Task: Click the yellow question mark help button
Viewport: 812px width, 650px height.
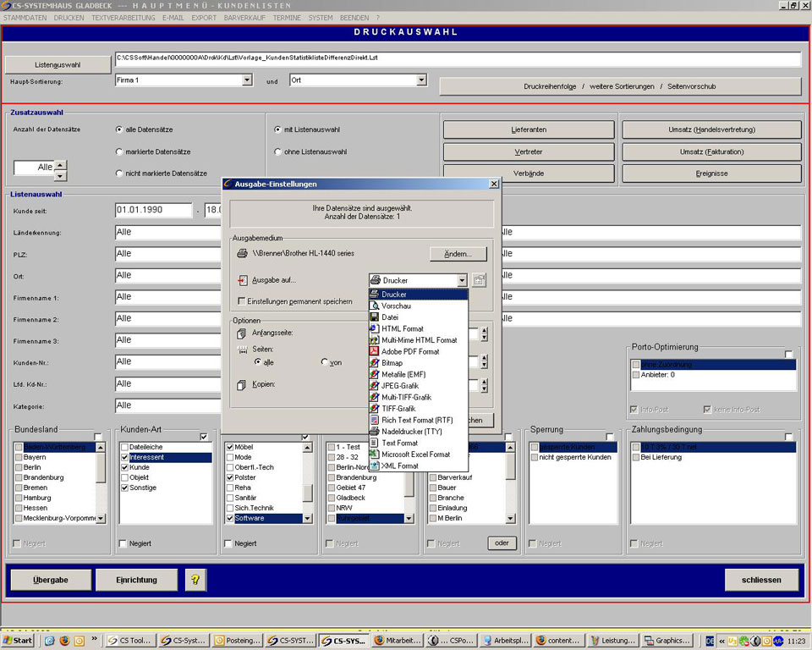Action: pos(195,580)
